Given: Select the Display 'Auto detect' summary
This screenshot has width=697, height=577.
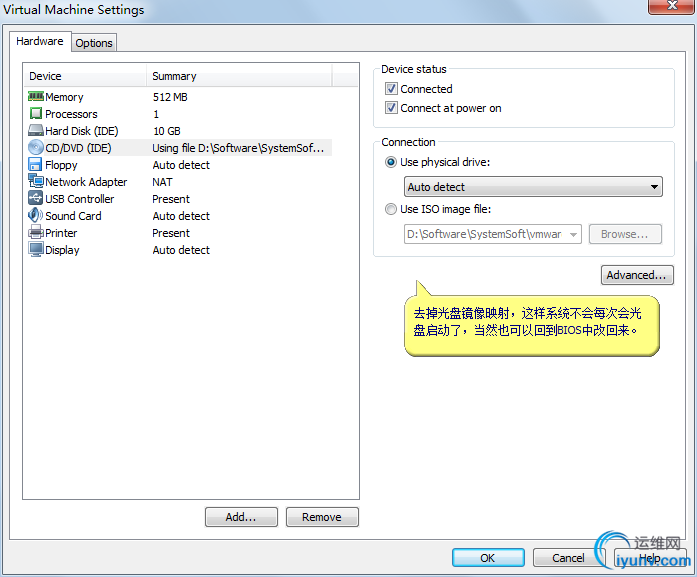Looking at the screenshot, I should 181,250.
